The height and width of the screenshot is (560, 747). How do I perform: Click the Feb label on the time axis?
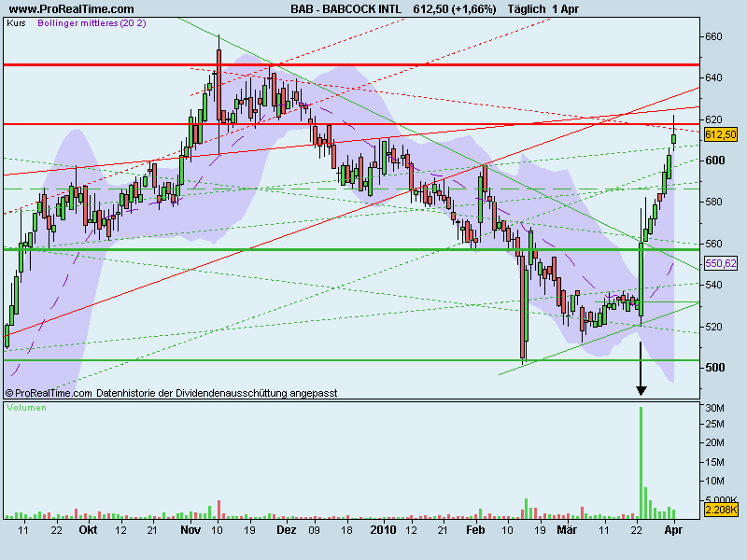[474, 529]
